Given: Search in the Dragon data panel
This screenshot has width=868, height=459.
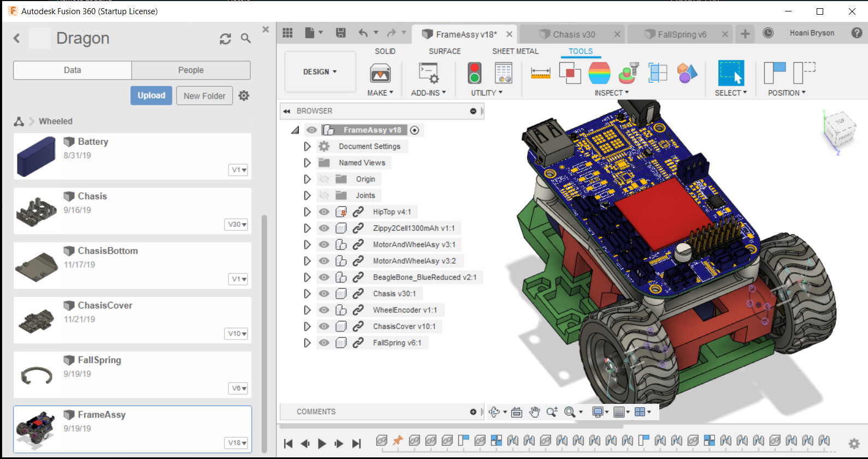Looking at the screenshot, I should click(x=246, y=38).
